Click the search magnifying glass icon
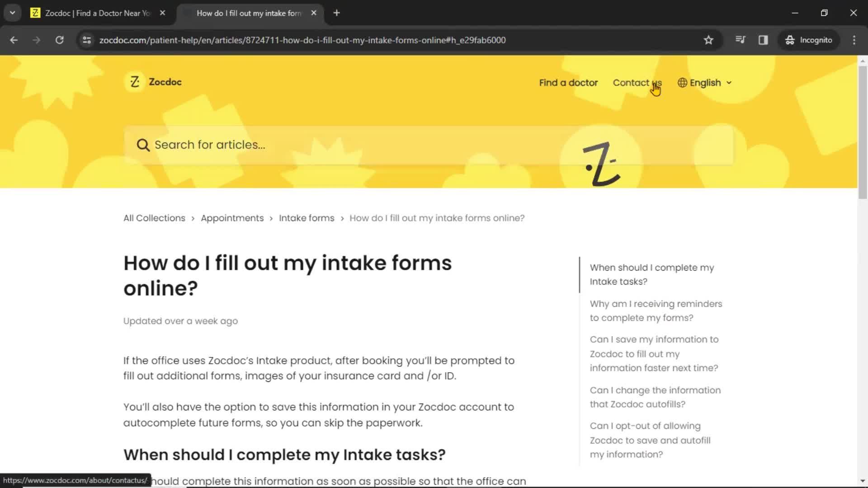Image resolution: width=868 pixels, height=488 pixels. coord(143,145)
